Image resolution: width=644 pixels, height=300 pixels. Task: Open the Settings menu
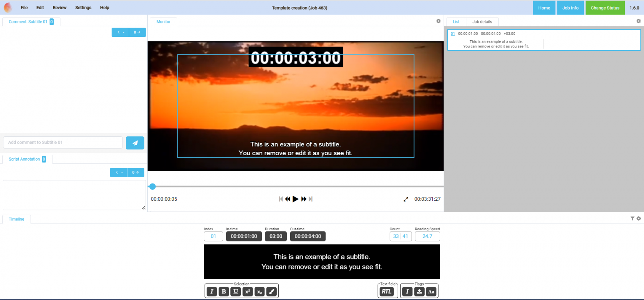(x=83, y=8)
